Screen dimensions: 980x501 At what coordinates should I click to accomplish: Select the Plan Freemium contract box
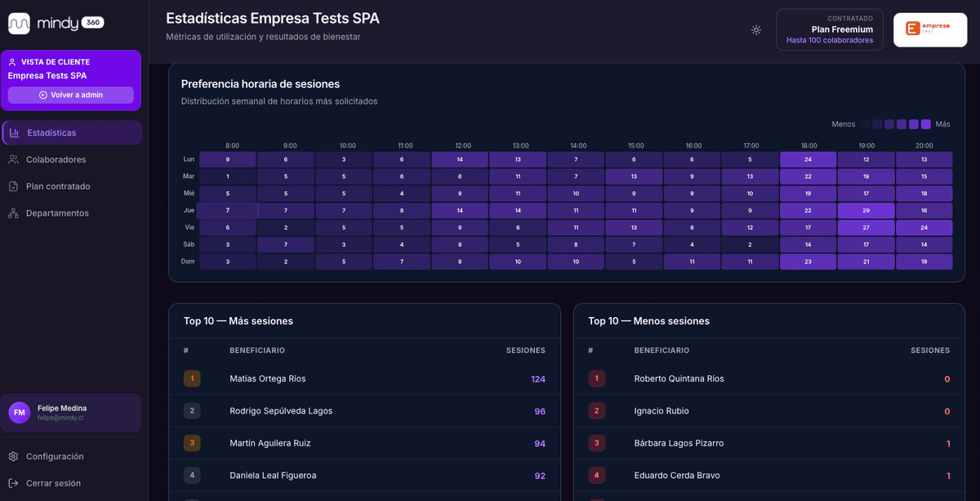829,29
